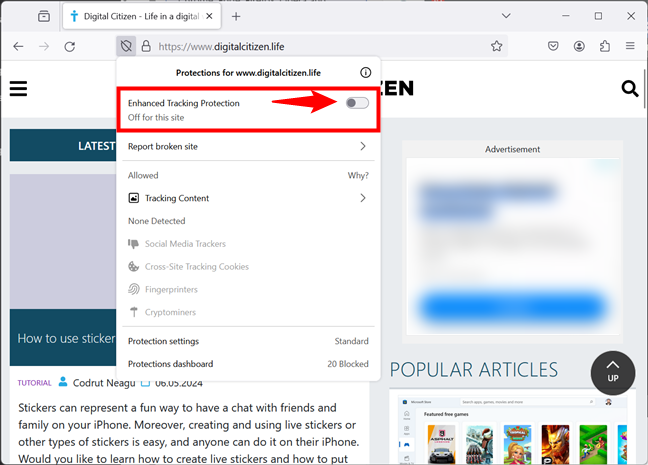Click None Detected section label
Viewport: 648px width, 465px height.
tap(157, 221)
